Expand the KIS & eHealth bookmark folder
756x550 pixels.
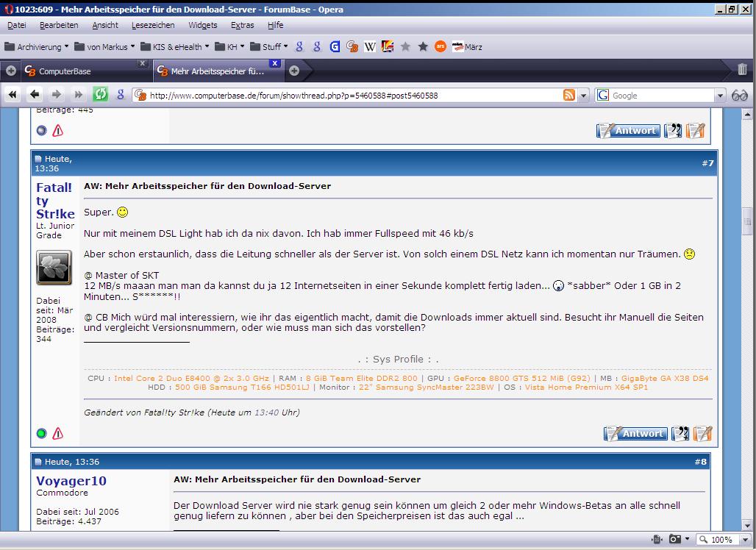[x=174, y=47]
